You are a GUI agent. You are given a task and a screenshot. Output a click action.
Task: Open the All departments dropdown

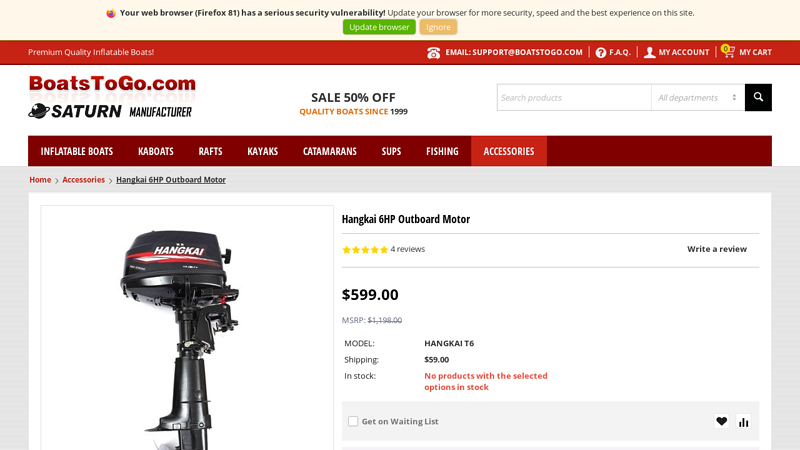[697, 97]
